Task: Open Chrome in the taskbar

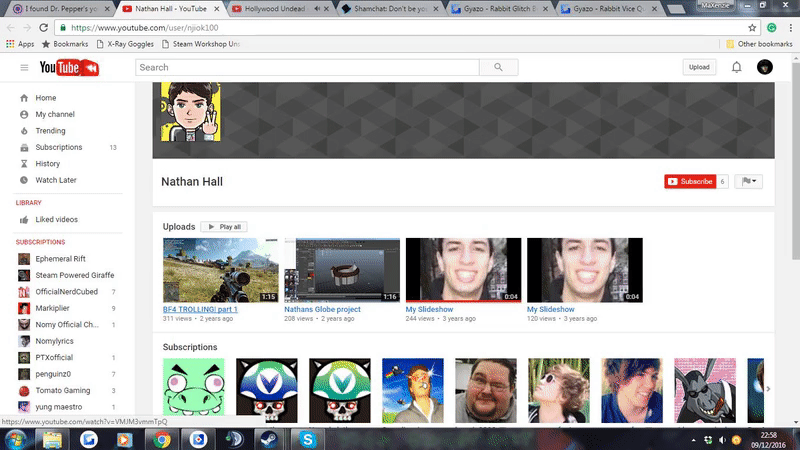Action: point(162,439)
